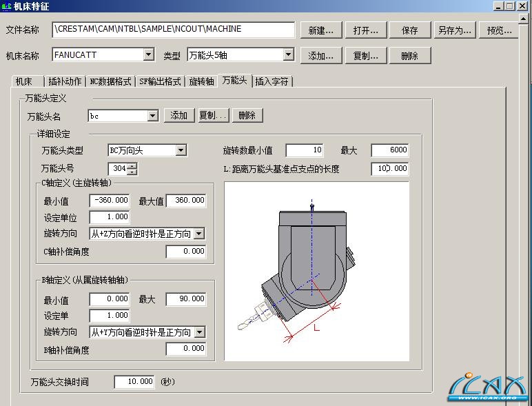Open the 机床名称 FANUCATT dropdown
Screen dimensions: 532x406
tap(149, 55)
